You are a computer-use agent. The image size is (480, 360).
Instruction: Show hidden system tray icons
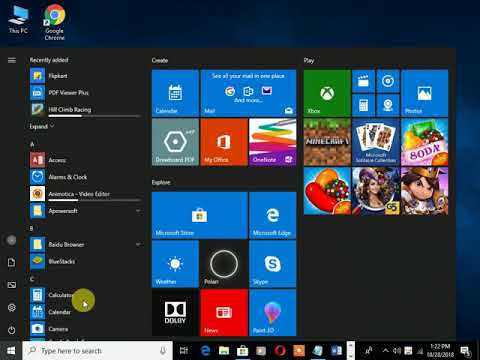(385, 351)
